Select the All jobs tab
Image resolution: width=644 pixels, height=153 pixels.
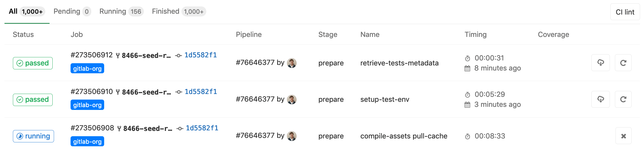pyautogui.click(x=27, y=11)
